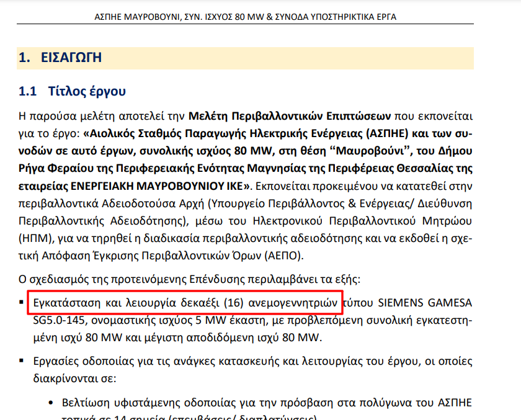Select the subsection heading Τίτλος έργου
Screen dimensions: 521x420
click(x=87, y=92)
